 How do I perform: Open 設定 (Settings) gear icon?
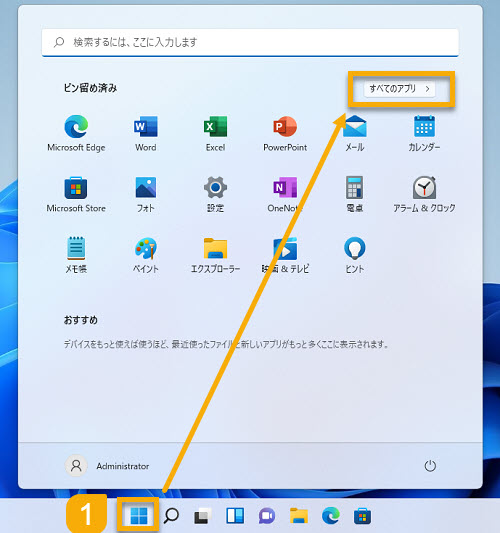[215, 194]
